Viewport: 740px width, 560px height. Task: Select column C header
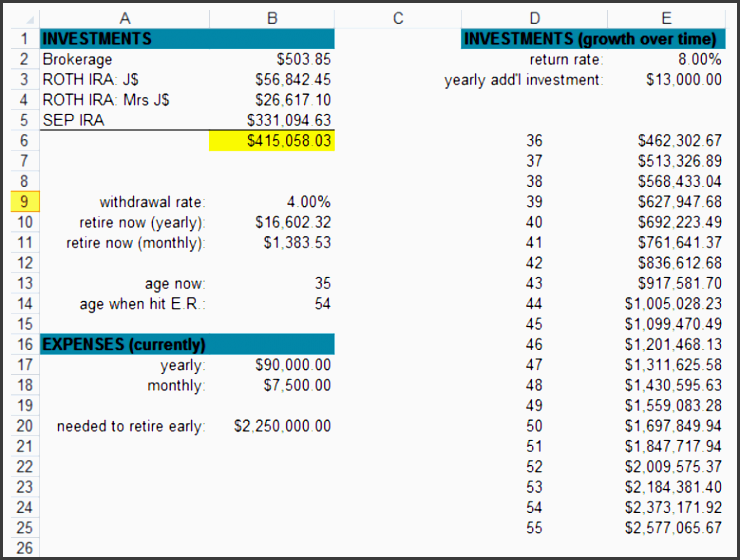pos(397,17)
